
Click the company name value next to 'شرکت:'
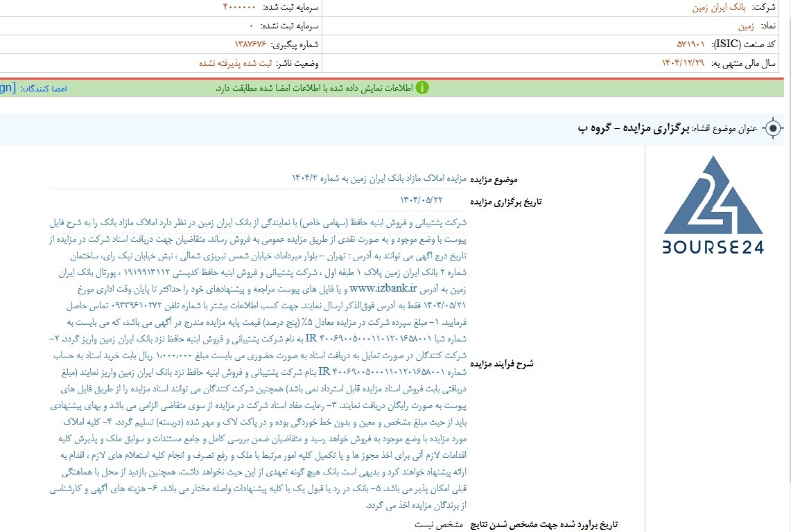click(x=718, y=8)
